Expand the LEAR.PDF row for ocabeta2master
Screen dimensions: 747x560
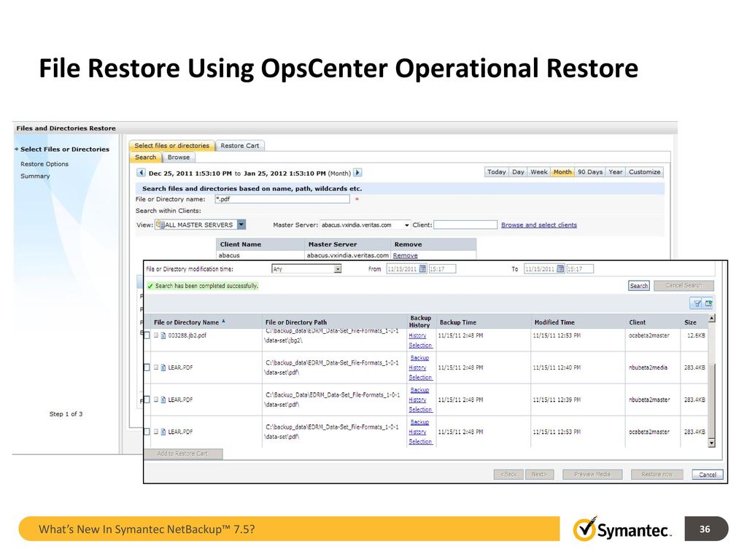pos(156,432)
